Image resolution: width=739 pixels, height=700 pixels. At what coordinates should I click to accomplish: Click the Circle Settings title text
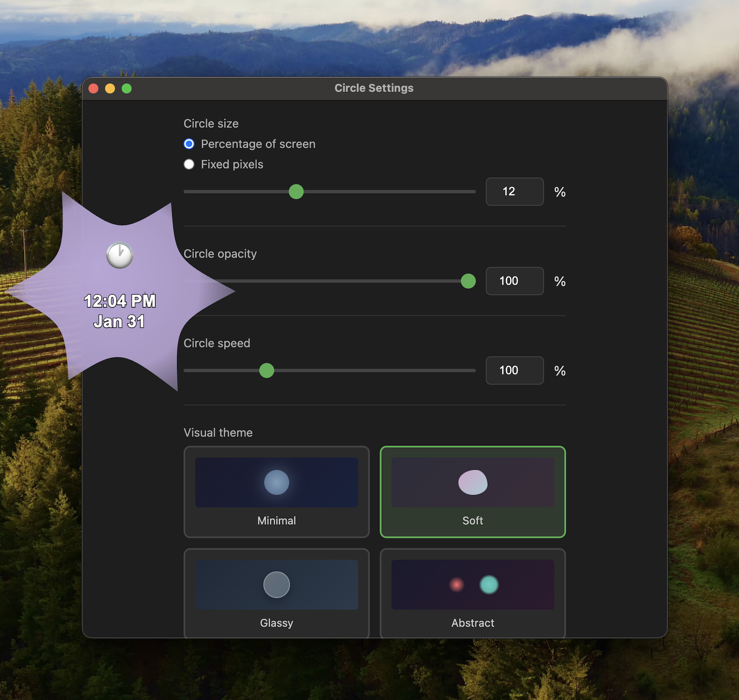point(374,88)
